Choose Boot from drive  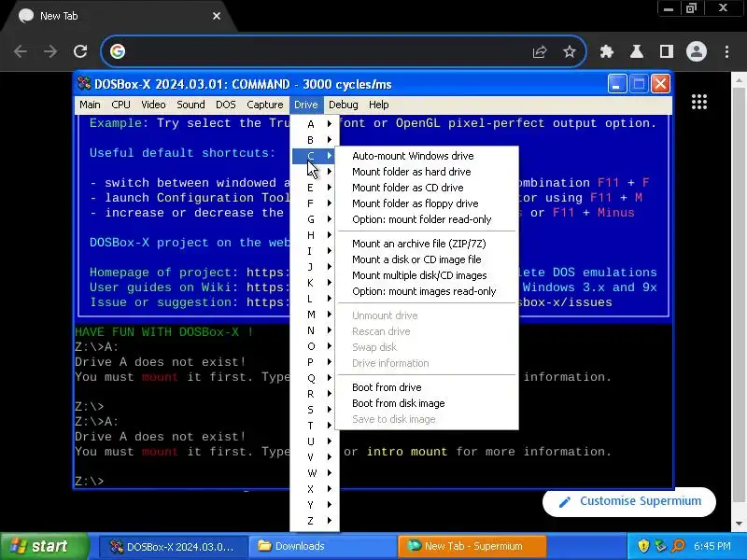click(427, 387)
